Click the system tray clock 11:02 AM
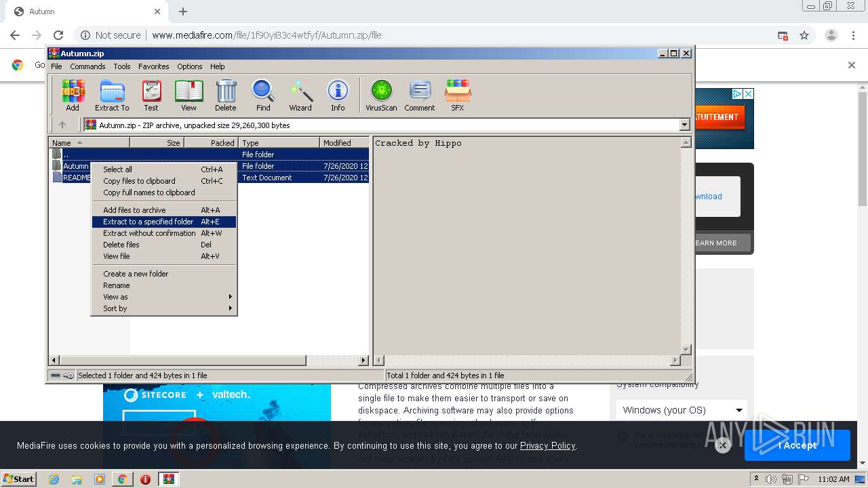 point(833,479)
